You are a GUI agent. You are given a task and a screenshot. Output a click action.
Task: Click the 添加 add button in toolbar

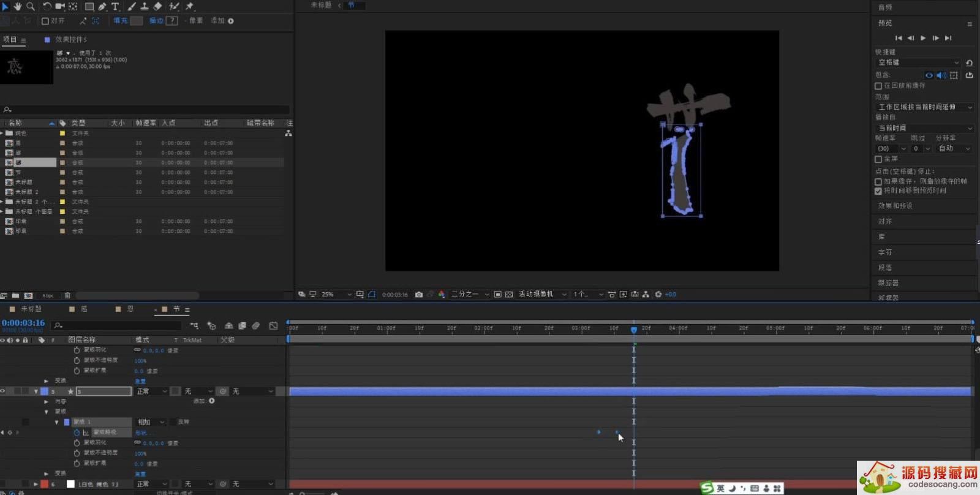(x=231, y=21)
